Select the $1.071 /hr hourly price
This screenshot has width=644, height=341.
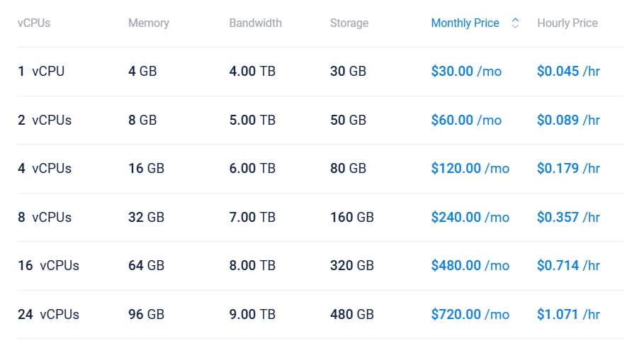(568, 315)
